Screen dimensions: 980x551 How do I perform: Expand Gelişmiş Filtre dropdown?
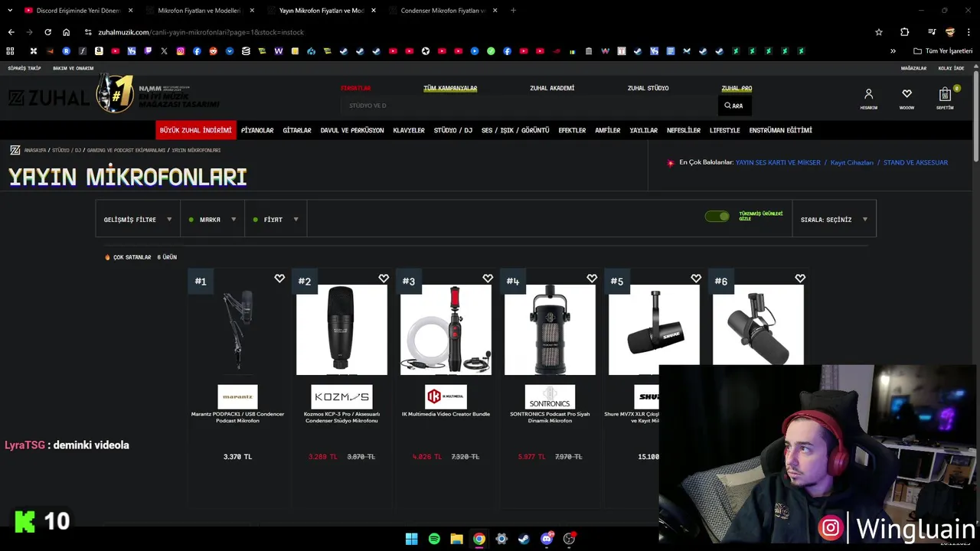[138, 220]
